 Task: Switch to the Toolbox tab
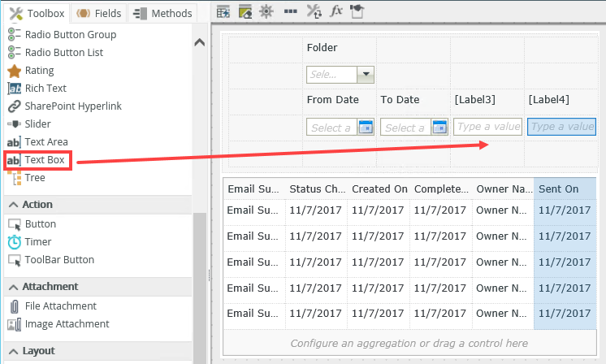[37, 14]
